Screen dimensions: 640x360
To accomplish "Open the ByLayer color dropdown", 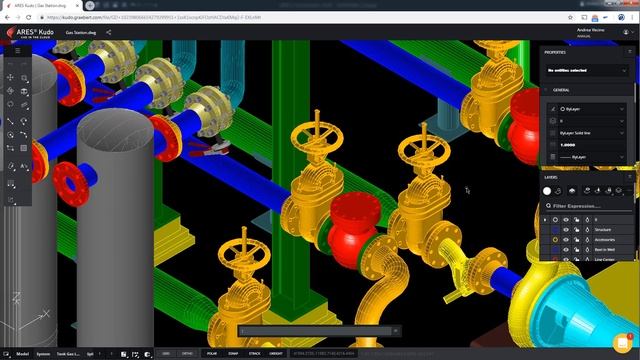I will point(592,109).
